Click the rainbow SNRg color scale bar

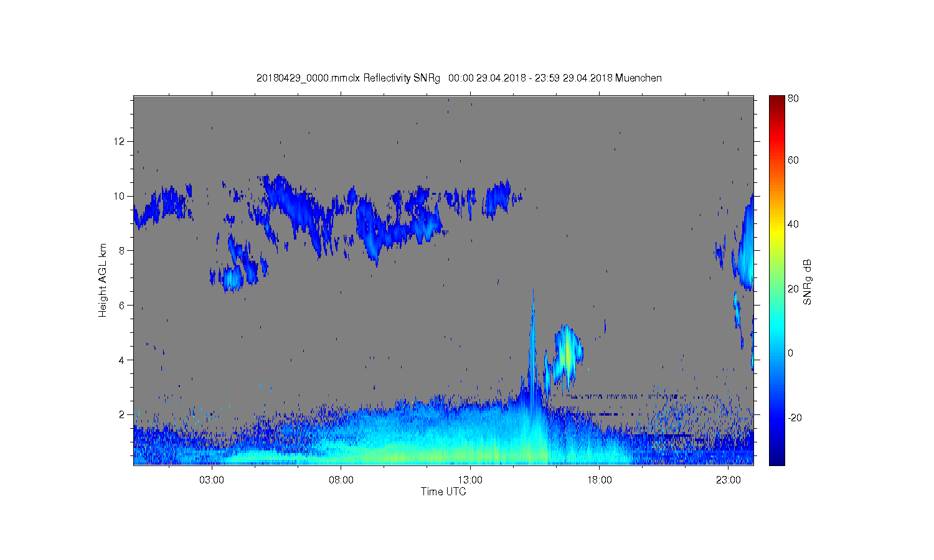click(776, 280)
